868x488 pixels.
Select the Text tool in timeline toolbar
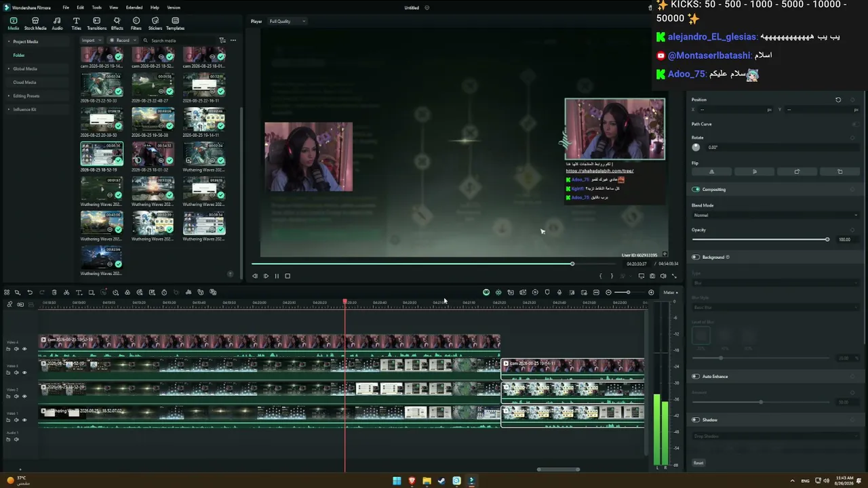pyautogui.click(x=79, y=293)
